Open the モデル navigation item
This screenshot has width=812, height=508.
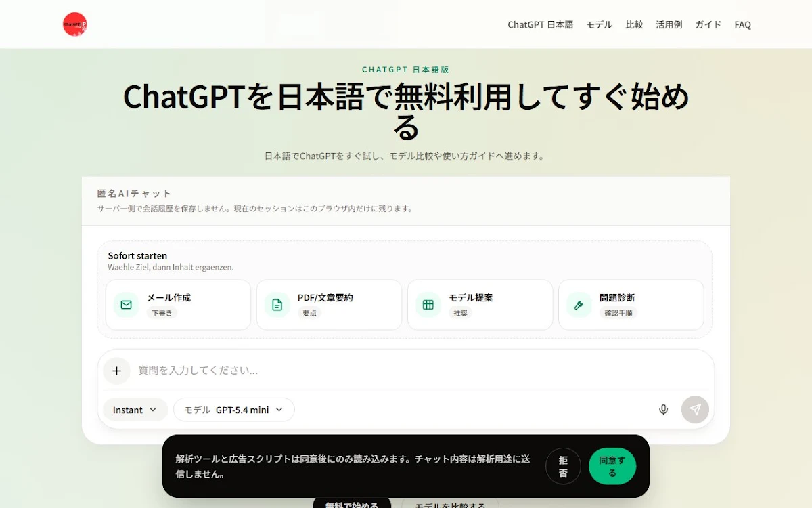599,24
